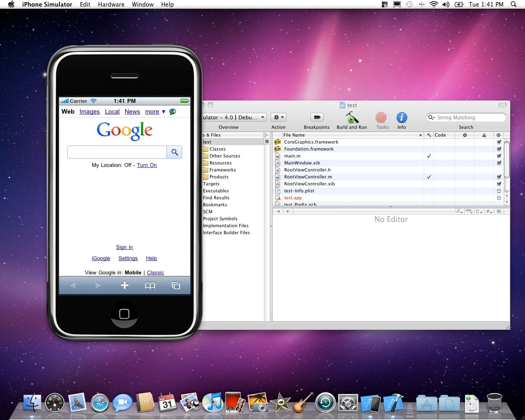Image resolution: width=525 pixels, height=420 pixels.
Task: Open the Hardware menu
Action: pyautogui.click(x=111, y=5)
